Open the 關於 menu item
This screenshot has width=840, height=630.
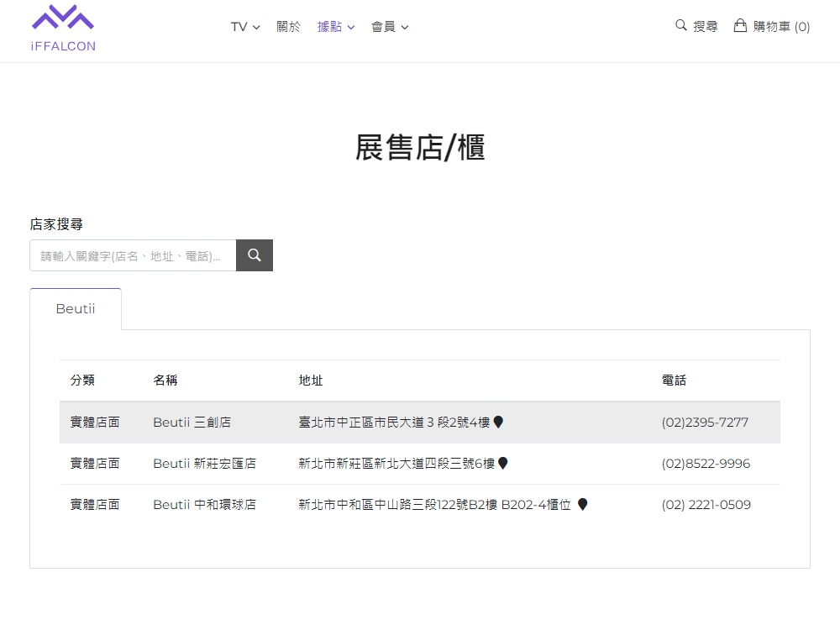pyautogui.click(x=289, y=27)
